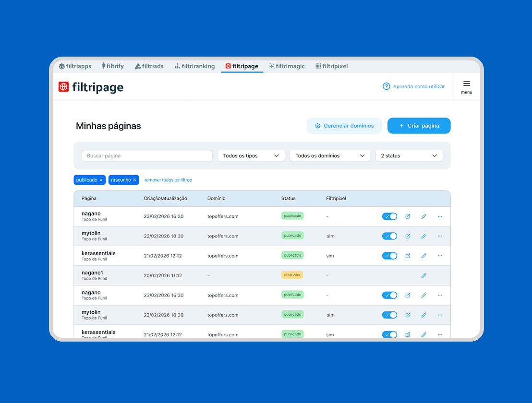Switch to the filtripixel tab
The width and height of the screenshot is (532, 403).
[331, 66]
